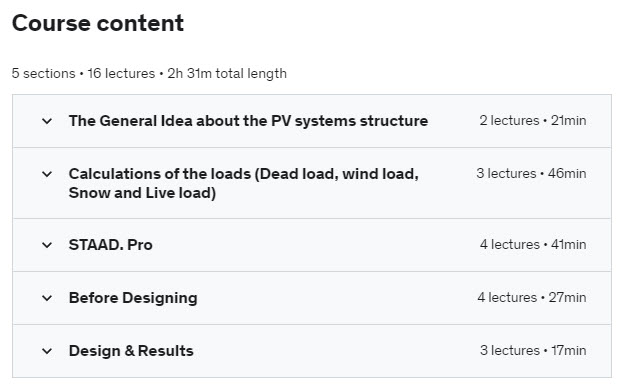Click the '3 lectures • 17min' label
Image resolution: width=633 pixels, height=388 pixels.
[x=533, y=350]
